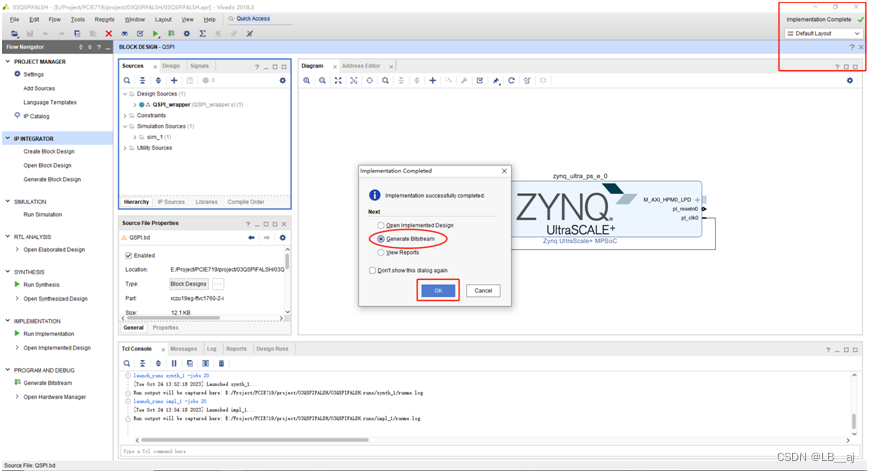This screenshot has height=473, width=869.
Task: Click the red delete X toolbar icon
Action: tap(109, 34)
